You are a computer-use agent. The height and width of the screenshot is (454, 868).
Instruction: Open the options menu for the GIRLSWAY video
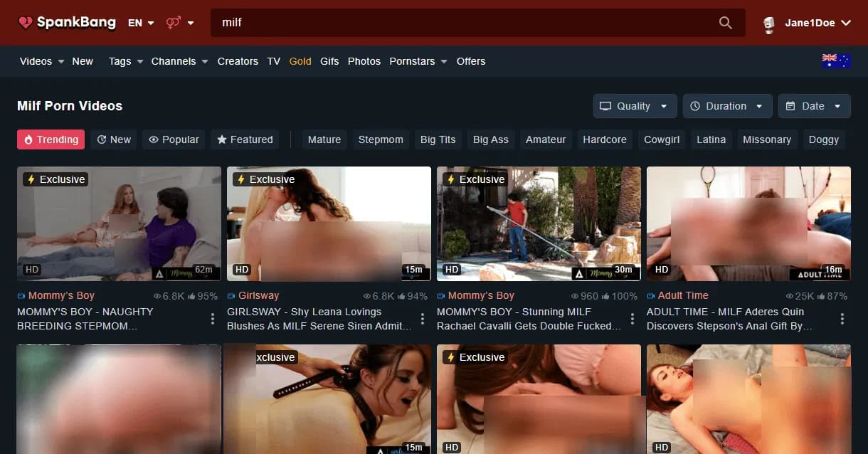(x=422, y=319)
